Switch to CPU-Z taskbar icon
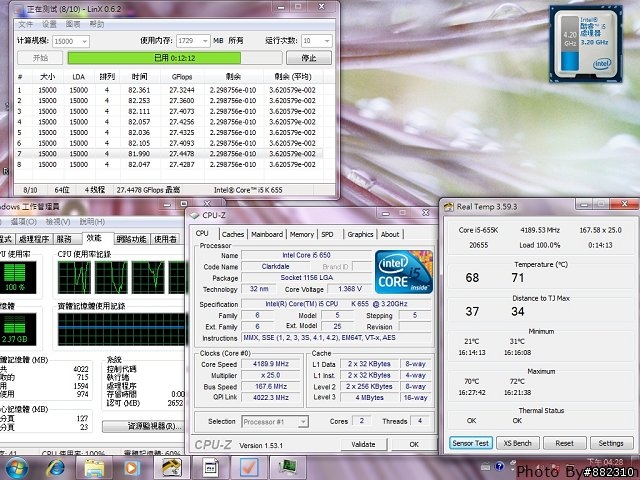 [210, 468]
